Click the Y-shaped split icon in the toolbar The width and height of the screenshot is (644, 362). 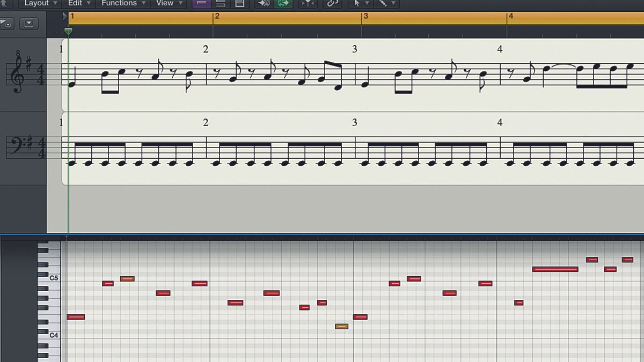tap(308, 4)
